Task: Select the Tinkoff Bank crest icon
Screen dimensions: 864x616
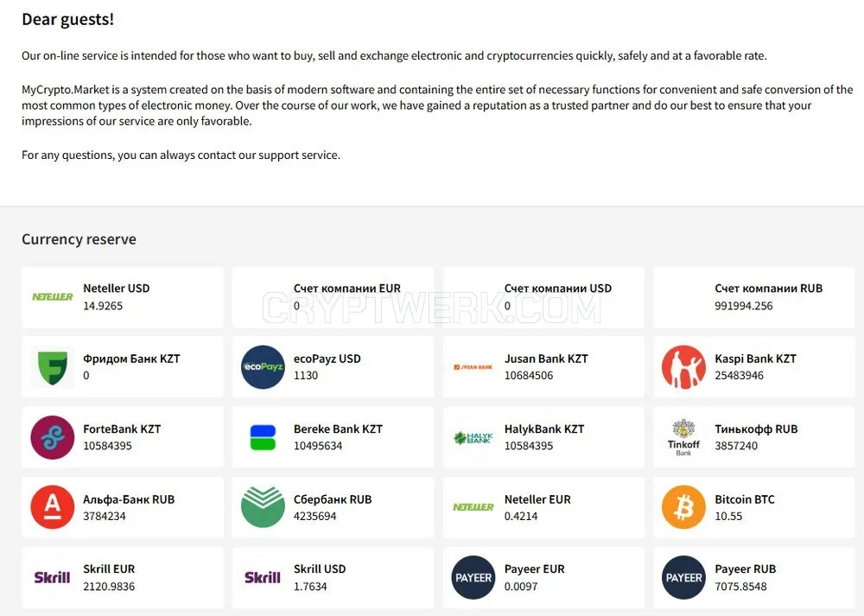Action: point(683,437)
